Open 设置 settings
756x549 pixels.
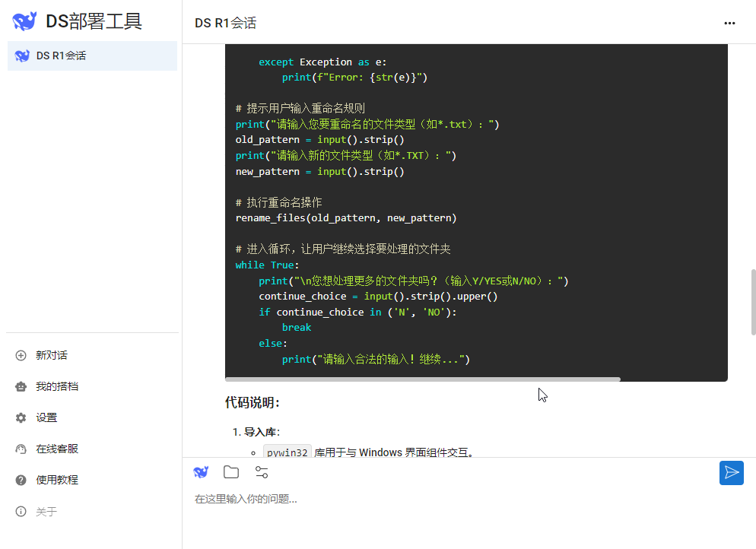(x=46, y=417)
